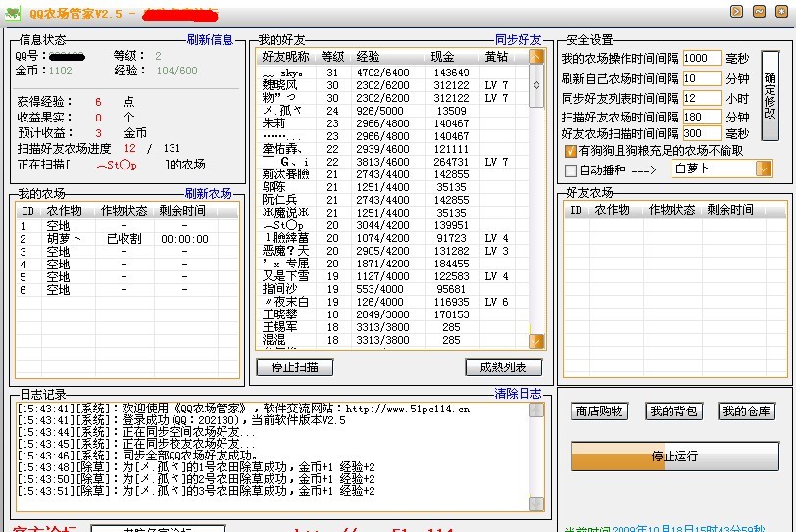
Task: Select 胡萝卜 row in 我的农场
Action: click(126, 239)
